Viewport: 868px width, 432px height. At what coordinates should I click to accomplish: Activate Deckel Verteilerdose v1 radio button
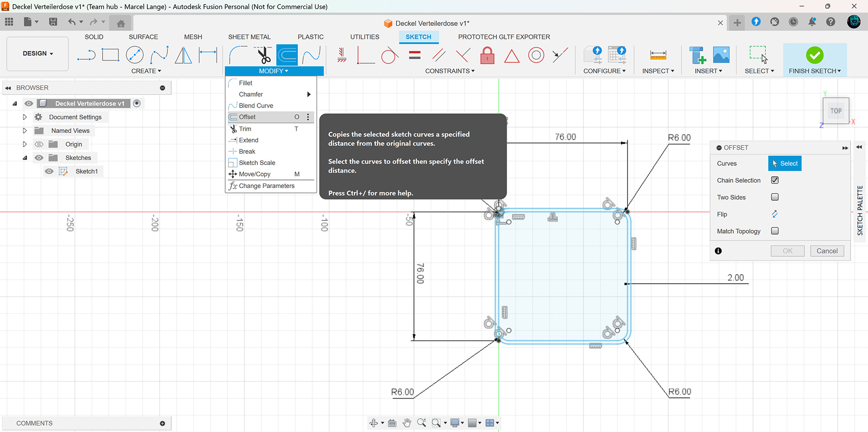(x=137, y=103)
